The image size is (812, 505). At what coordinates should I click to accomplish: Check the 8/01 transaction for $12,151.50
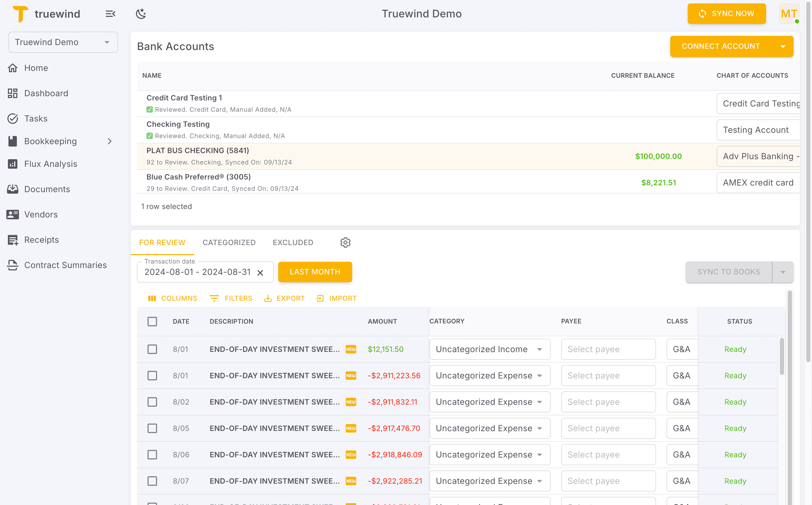pos(152,349)
